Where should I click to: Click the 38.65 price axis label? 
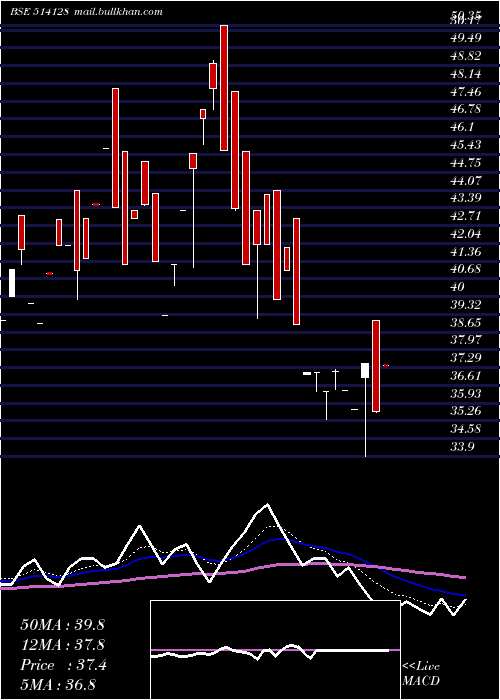[x=466, y=323]
